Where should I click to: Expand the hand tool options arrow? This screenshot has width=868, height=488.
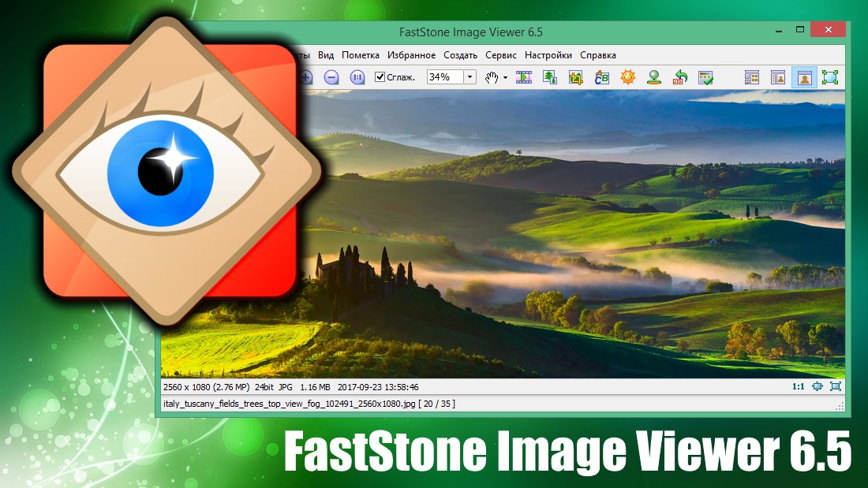click(505, 78)
